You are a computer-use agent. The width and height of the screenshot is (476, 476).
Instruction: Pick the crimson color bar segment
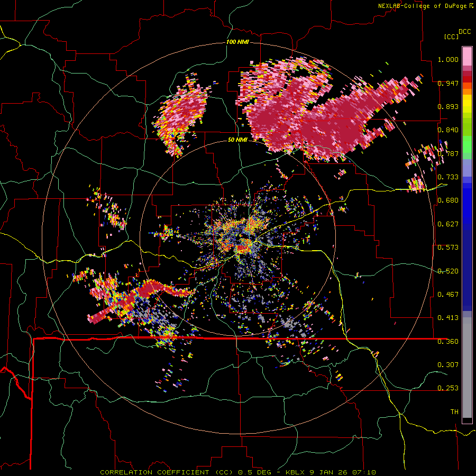[x=467, y=74]
